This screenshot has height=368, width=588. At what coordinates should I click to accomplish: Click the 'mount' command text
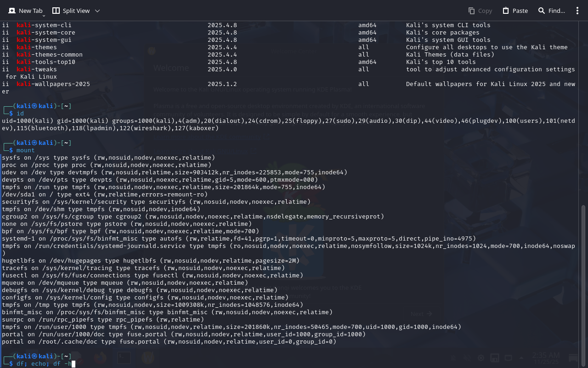click(26, 150)
